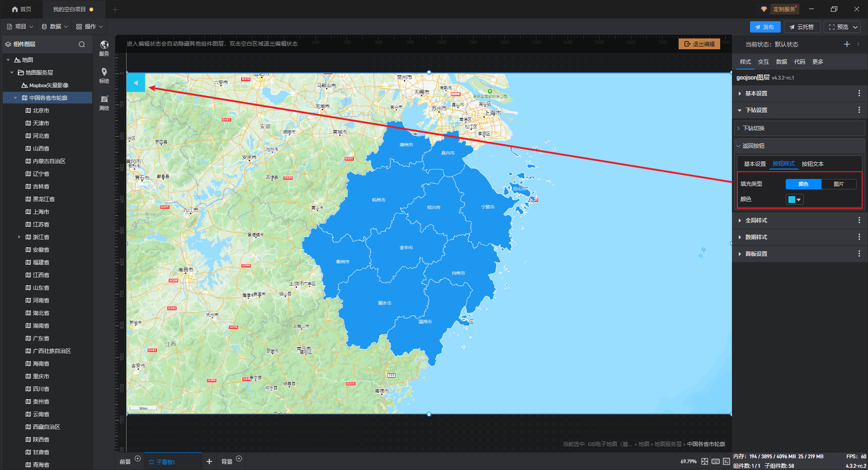
Task: Open the keyboard shortcuts icon
Action: pyautogui.click(x=716, y=461)
